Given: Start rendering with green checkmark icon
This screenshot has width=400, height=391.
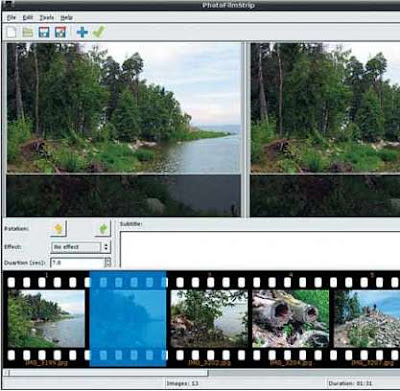Looking at the screenshot, I should tap(98, 32).
